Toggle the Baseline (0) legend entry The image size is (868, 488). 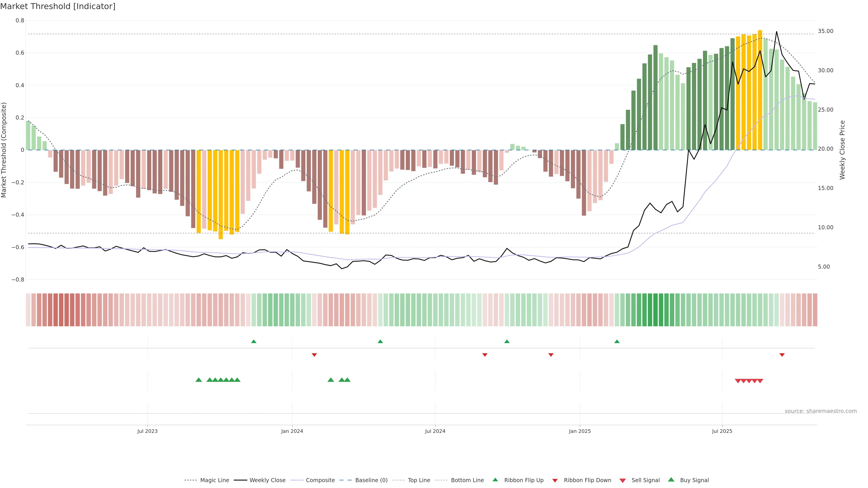point(371,480)
